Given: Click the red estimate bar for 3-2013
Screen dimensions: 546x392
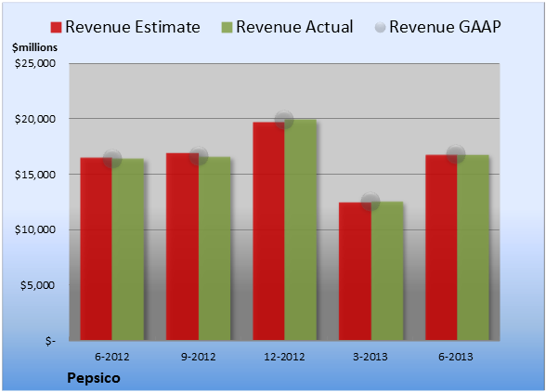Looking at the screenshot, I should click(x=355, y=271).
